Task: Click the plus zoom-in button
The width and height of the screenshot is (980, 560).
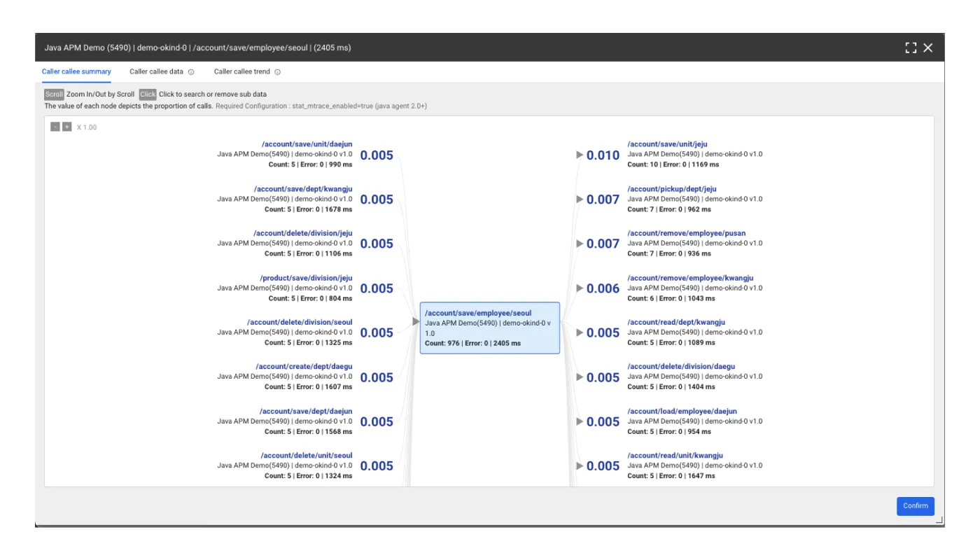Action: 67,127
